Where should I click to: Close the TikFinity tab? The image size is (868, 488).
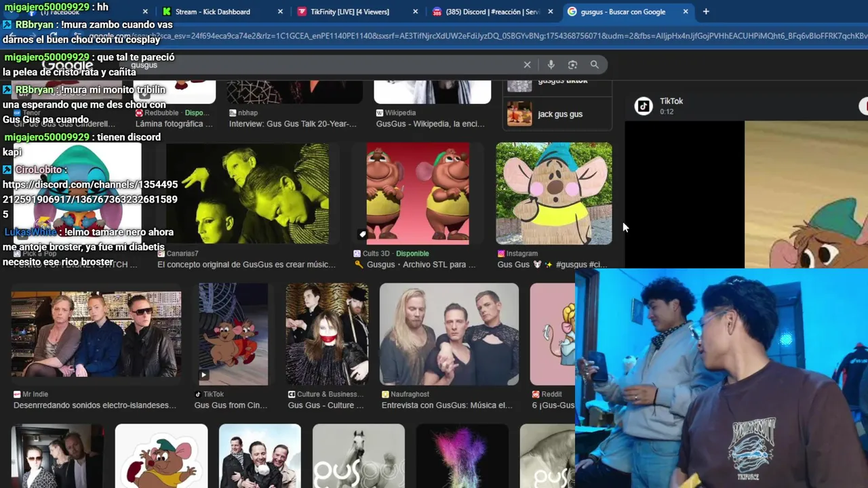pos(415,12)
